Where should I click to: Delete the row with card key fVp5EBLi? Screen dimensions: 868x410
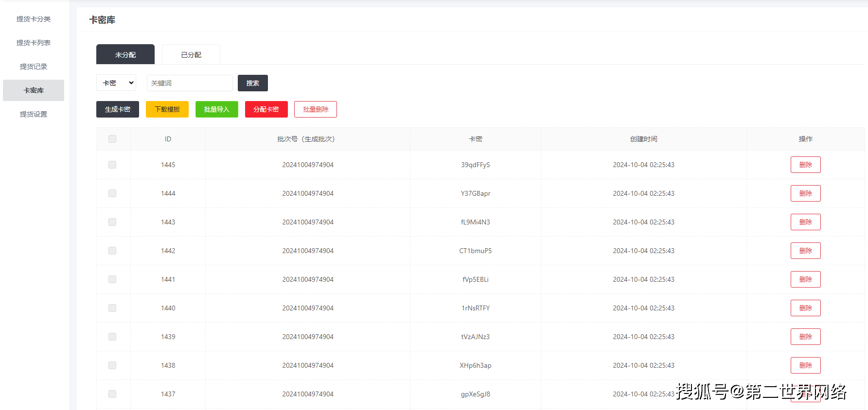[805, 279]
